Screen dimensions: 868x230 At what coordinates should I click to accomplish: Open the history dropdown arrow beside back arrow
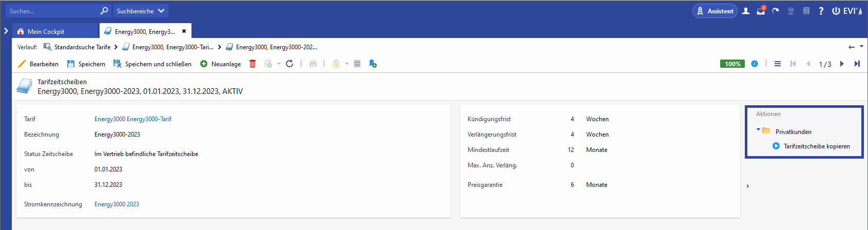click(861, 47)
